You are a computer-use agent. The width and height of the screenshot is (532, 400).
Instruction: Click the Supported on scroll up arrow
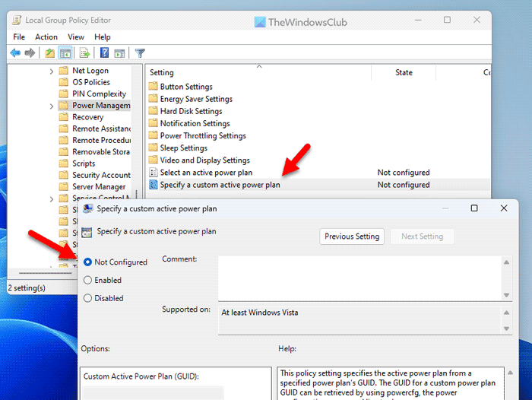(x=506, y=312)
